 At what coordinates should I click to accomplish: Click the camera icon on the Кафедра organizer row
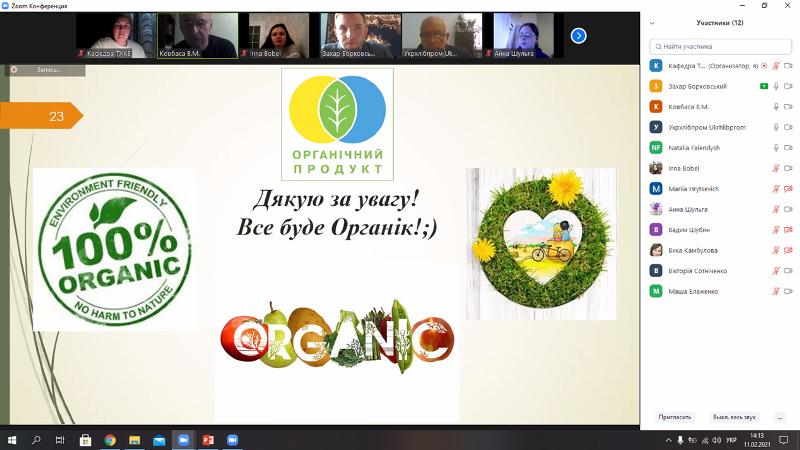pyautogui.click(x=788, y=66)
